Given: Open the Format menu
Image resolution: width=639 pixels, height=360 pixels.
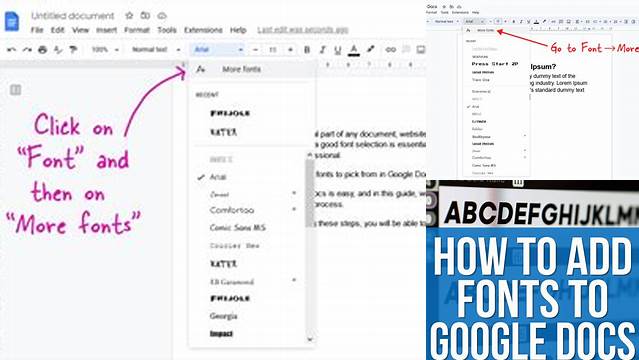Looking at the screenshot, I should pos(137,30).
